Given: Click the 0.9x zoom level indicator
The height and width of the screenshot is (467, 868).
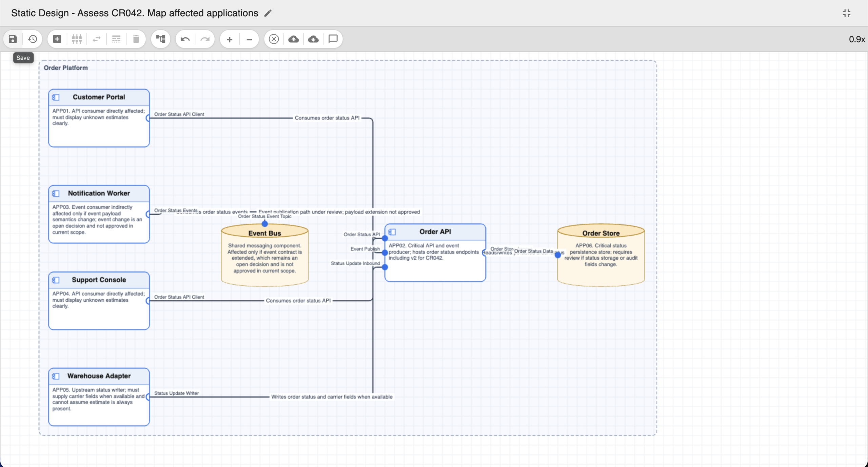Looking at the screenshot, I should (x=857, y=39).
